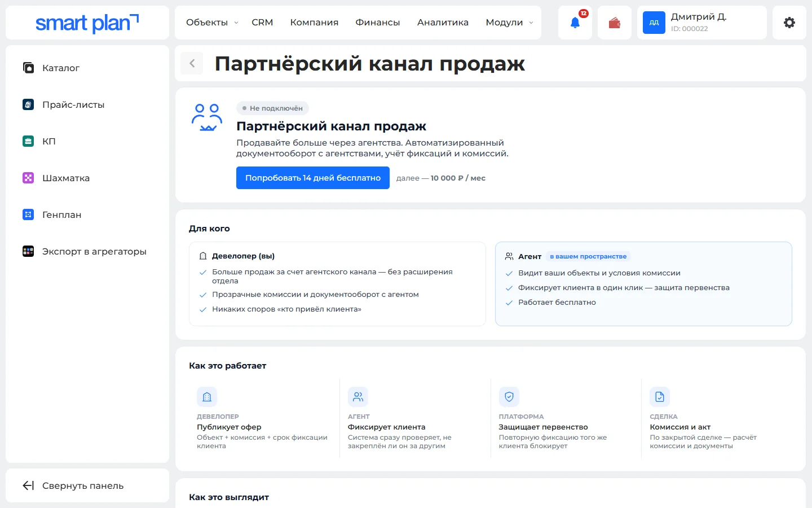Click the Каталог sidebar icon
812x508 pixels.
coord(28,68)
